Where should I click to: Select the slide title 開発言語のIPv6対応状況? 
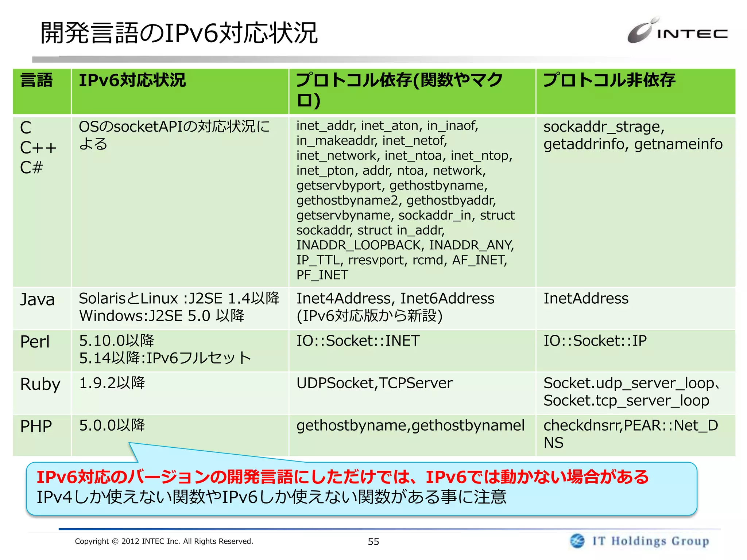click(179, 33)
